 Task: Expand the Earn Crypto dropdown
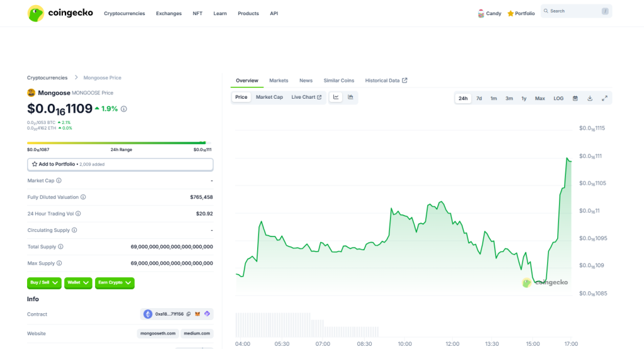click(x=115, y=283)
